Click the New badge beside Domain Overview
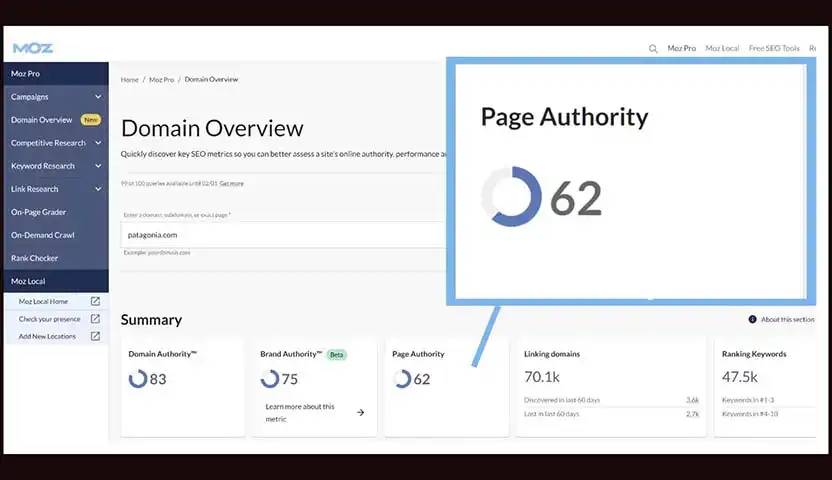 [x=91, y=120]
